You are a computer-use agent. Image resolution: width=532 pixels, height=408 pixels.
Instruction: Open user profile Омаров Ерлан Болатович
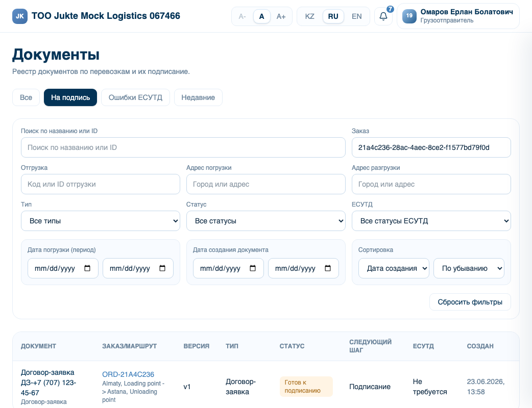click(x=458, y=16)
